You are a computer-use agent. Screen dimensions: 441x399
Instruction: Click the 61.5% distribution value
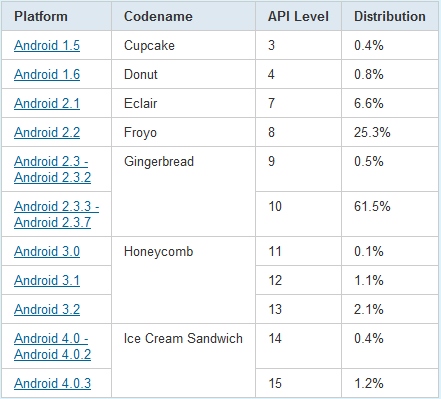372,206
